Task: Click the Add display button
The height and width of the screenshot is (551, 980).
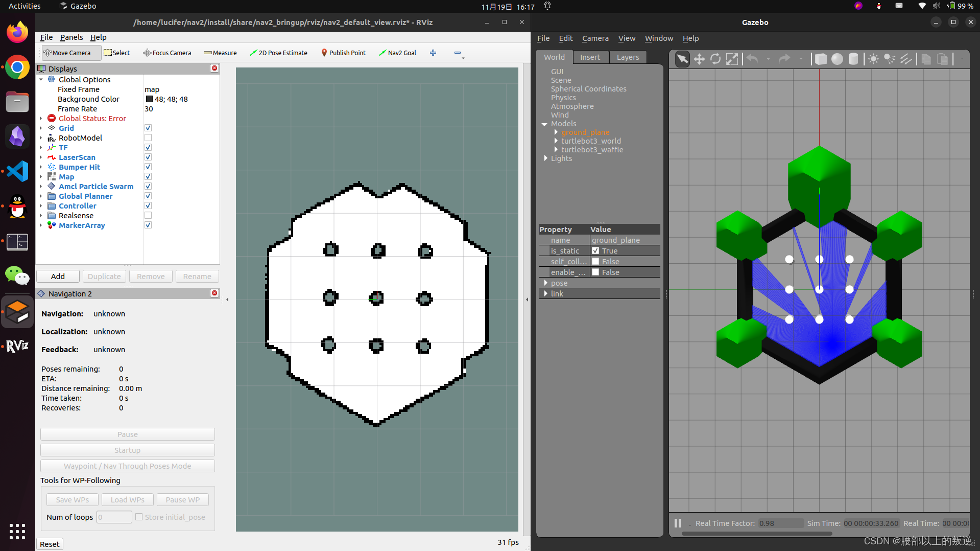Action: pyautogui.click(x=58, y=276)
